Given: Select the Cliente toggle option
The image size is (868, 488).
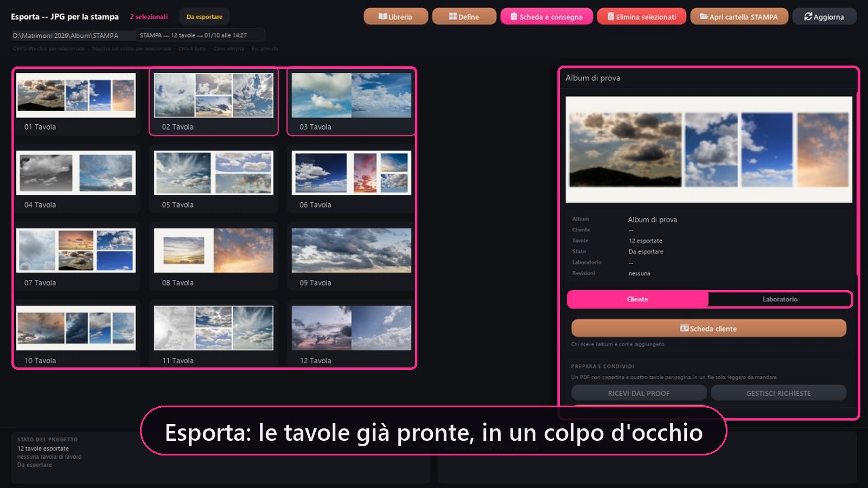Looking at the screenshot, I should (637, 299).
